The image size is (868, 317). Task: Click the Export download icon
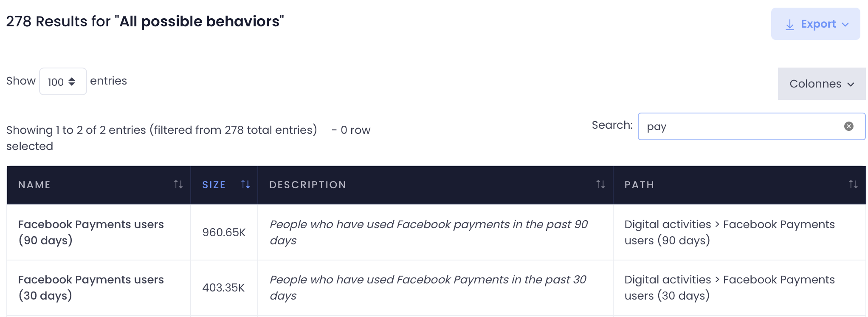click(x=789, y=25)
